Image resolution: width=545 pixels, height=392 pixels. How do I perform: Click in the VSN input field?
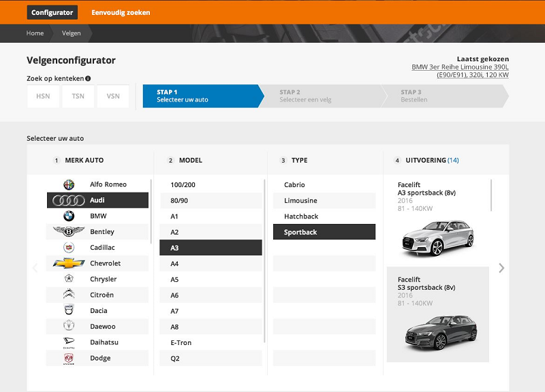[x=113, y=96]
